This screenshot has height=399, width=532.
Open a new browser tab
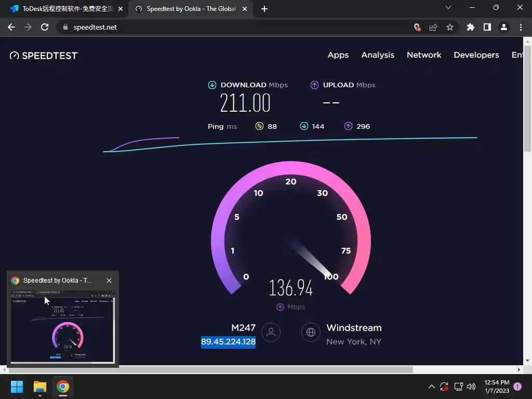(x=264, y=9)
